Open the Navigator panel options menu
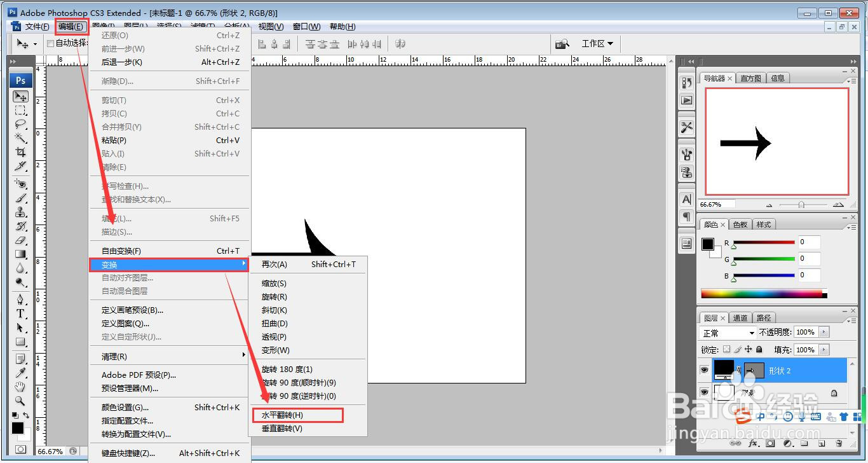 (x=850, y=81)
